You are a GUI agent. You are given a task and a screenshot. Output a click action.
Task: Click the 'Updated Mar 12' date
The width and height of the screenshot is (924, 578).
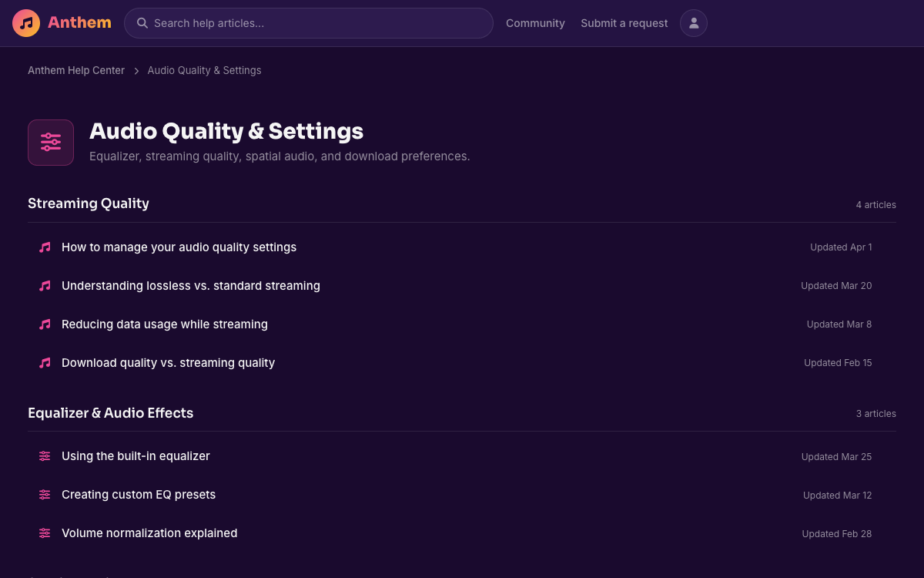click(x=838, y=496)
